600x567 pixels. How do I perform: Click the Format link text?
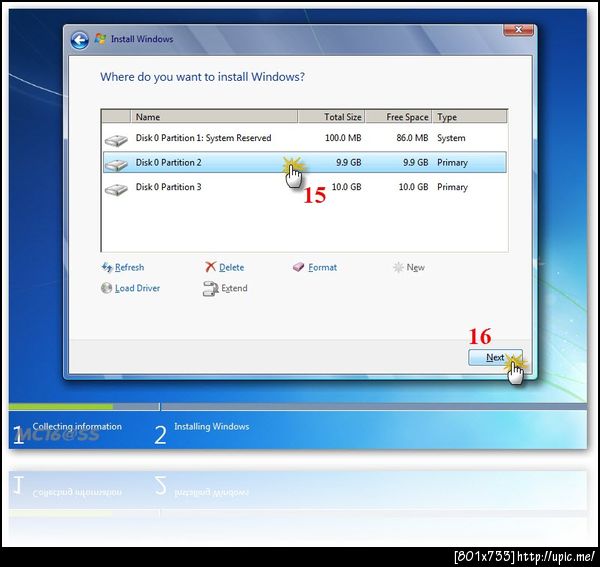[x=323, y=267]
